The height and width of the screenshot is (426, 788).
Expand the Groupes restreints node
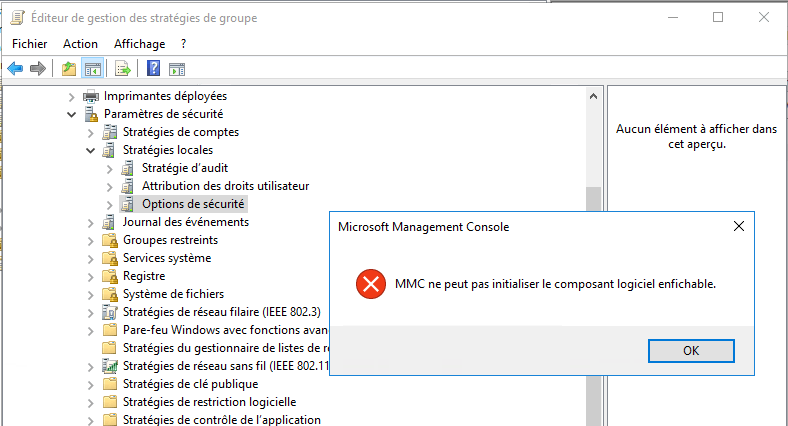coord(90,241)
